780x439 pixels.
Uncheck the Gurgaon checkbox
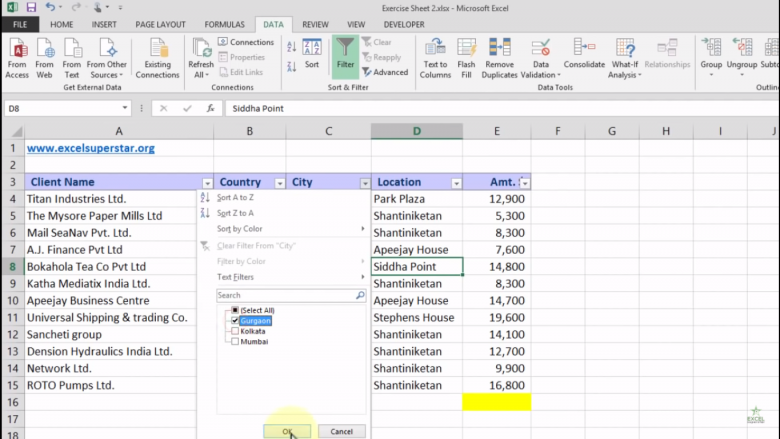click(235, 321)
